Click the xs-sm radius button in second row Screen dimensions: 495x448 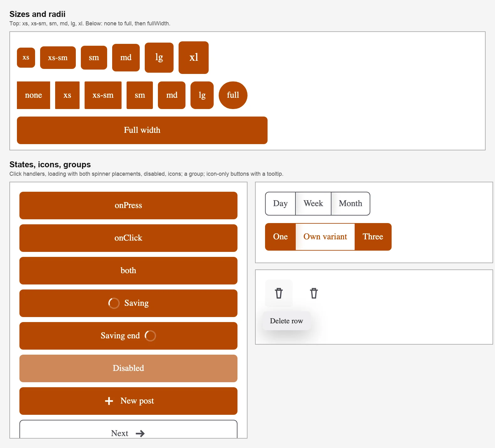coord(103,95)
